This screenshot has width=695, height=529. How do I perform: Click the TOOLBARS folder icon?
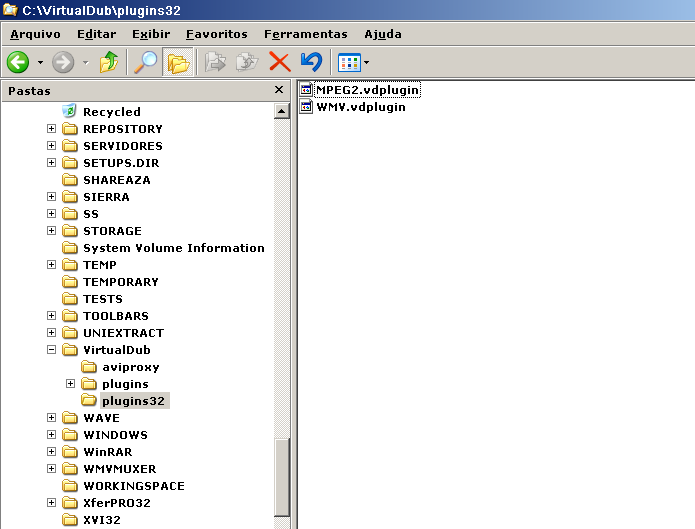(70, 316)
